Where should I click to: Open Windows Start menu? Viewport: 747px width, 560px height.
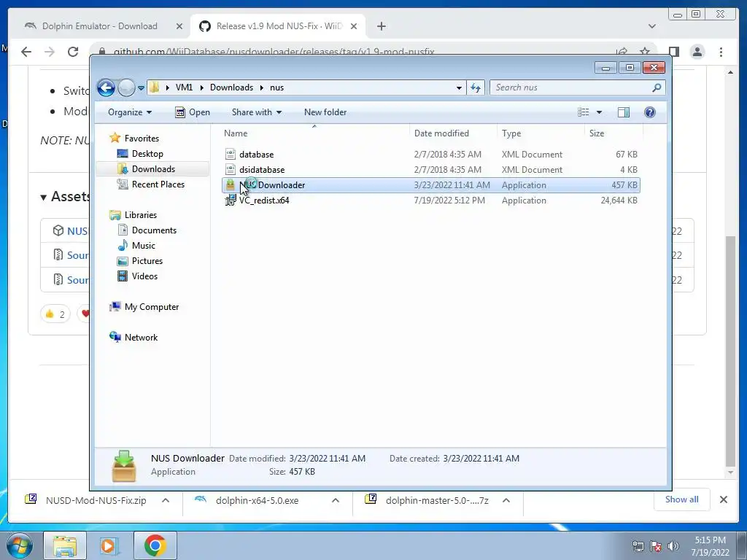point(20,545)
